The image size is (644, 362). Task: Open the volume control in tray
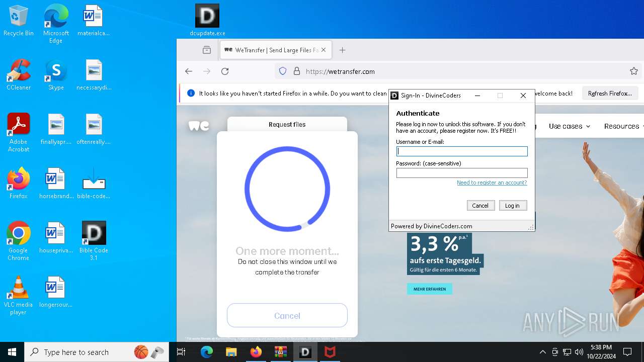(579, 352)
